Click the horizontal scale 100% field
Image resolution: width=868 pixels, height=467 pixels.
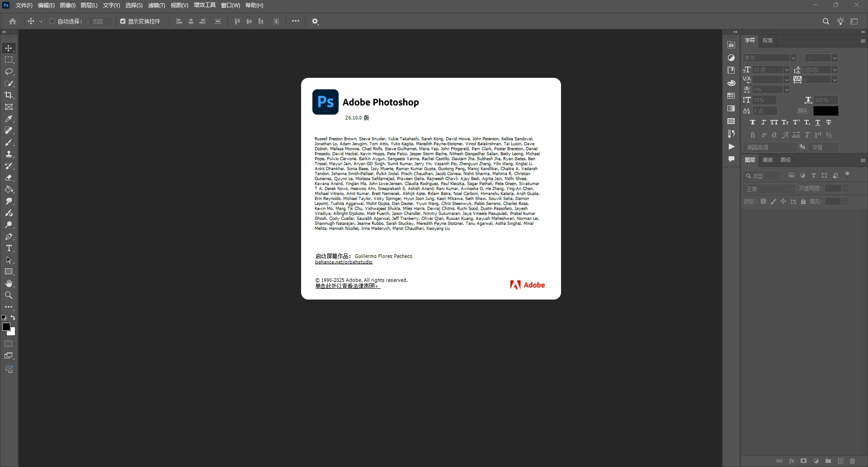coord(826,100)
